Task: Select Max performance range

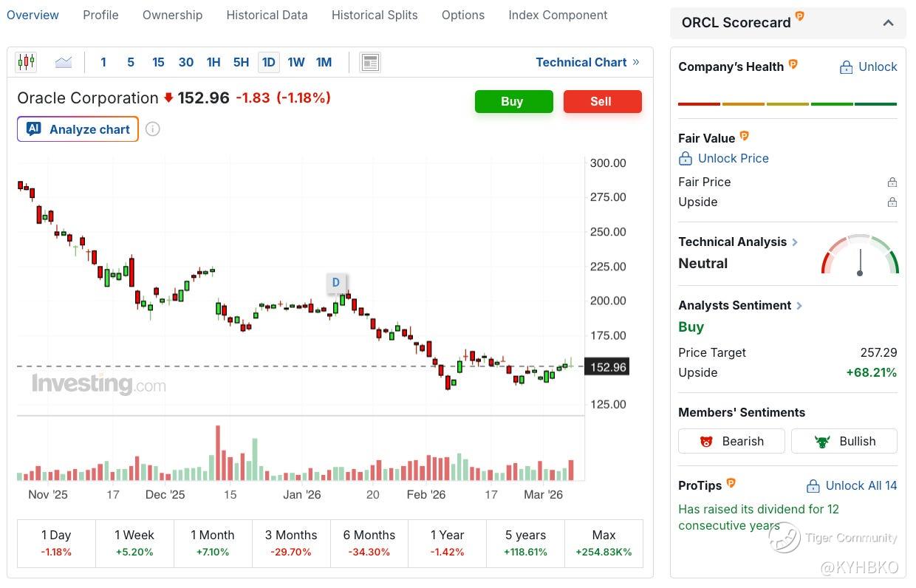Action: (x=604, y=543)
